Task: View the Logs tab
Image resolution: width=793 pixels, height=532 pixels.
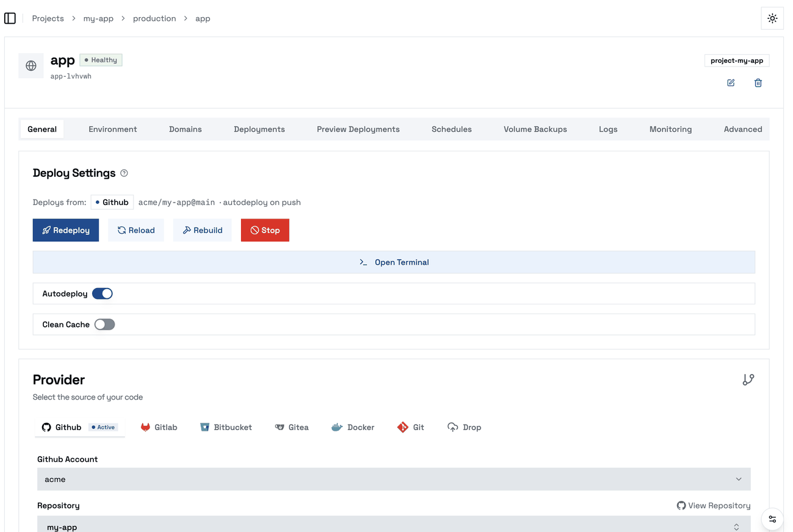Action: (608, 129)
